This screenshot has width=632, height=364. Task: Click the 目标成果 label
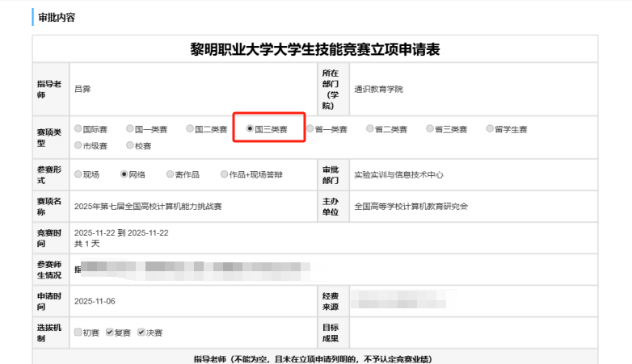(331, 333)
